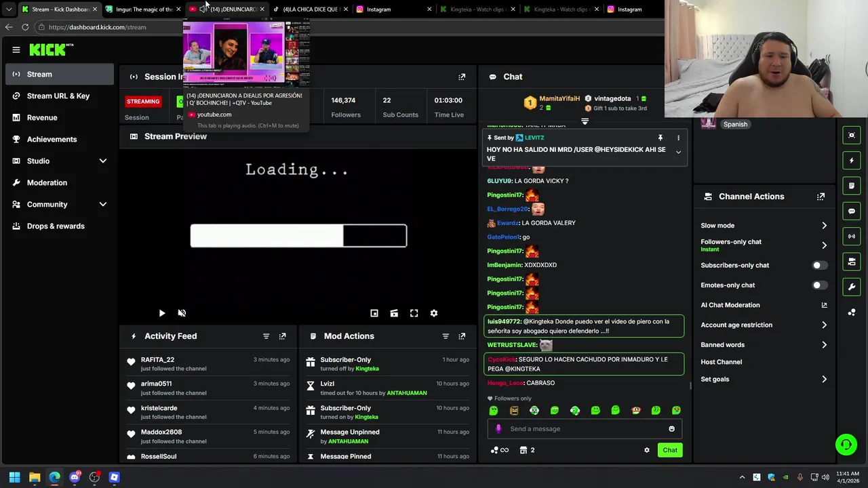Image resolution: width=868 pixels, height=488 pixels.
Task: Switch to LA CHICA DICE QUE tab
Action: (x=309, y=9)
